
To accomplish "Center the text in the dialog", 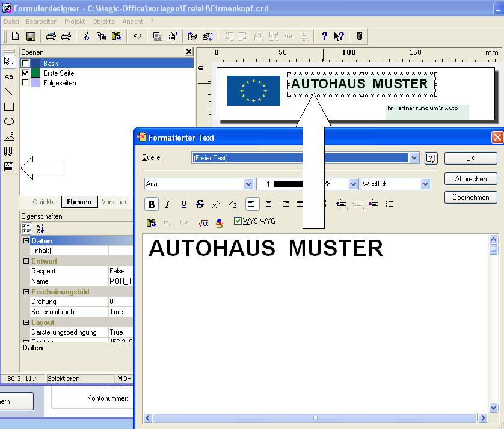I will (268, 204).
